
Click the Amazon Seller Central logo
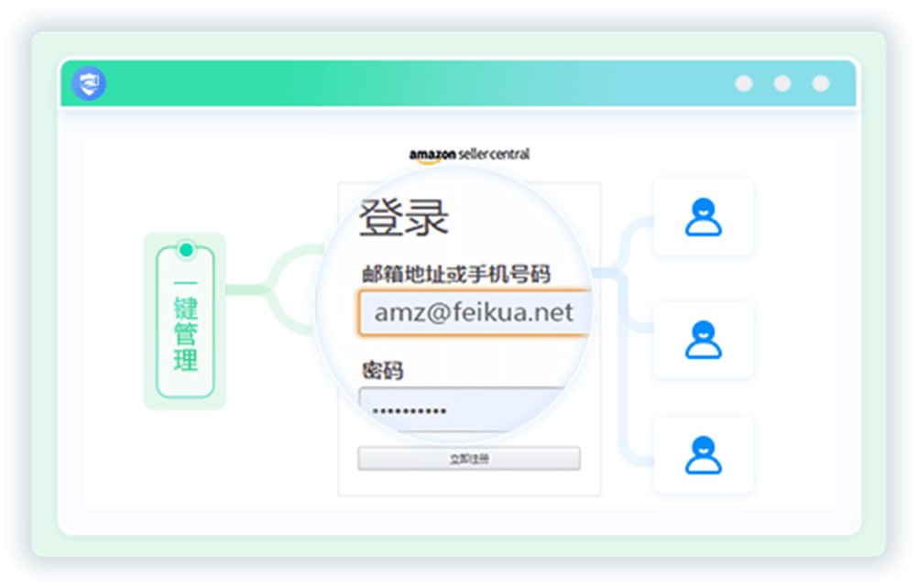point(469,155)
